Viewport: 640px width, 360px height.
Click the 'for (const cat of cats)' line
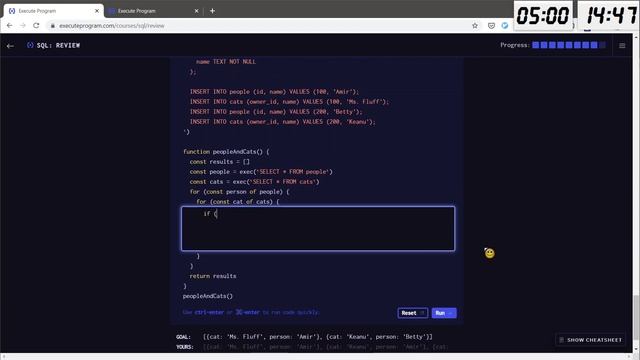pos(238,202)
